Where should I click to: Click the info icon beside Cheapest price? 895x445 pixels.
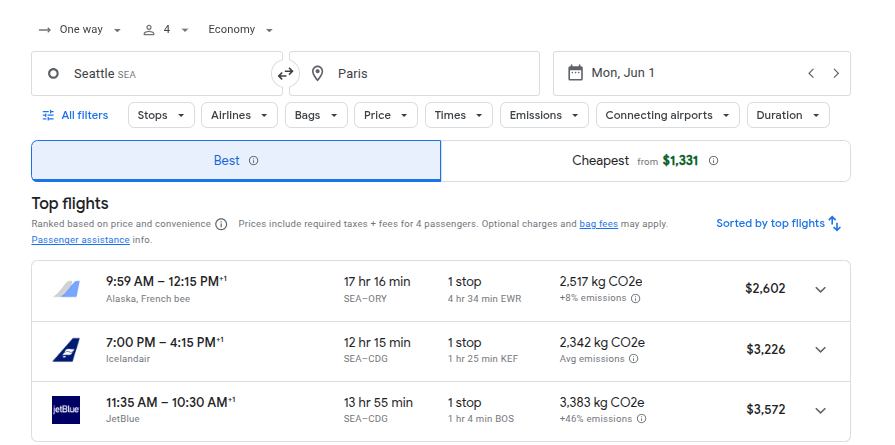click(713, 161)
